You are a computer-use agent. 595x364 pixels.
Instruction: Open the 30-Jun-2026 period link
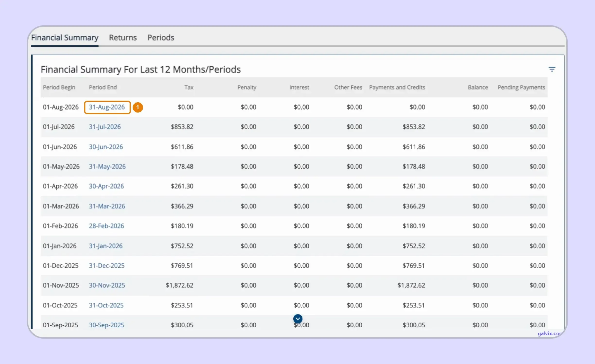tap(106, 147)
